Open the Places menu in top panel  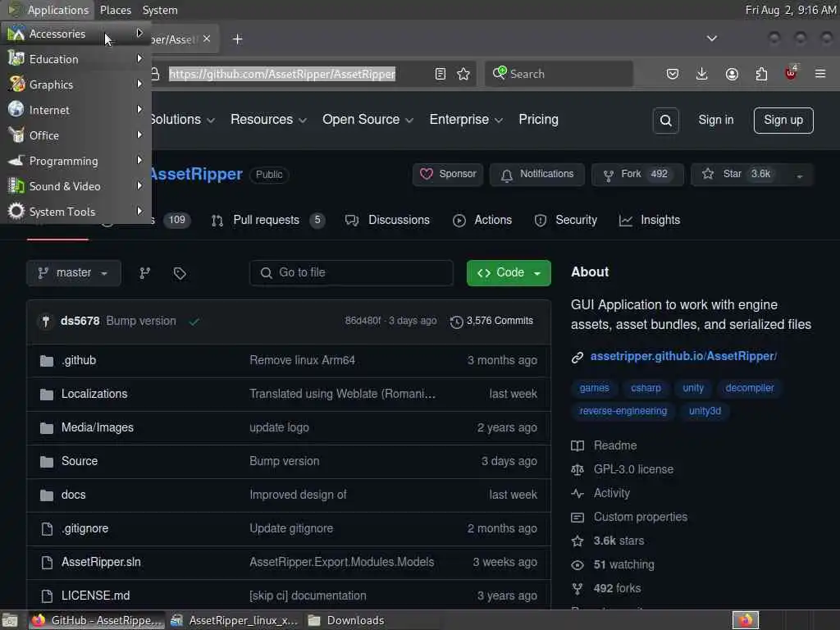pos(115,10)
